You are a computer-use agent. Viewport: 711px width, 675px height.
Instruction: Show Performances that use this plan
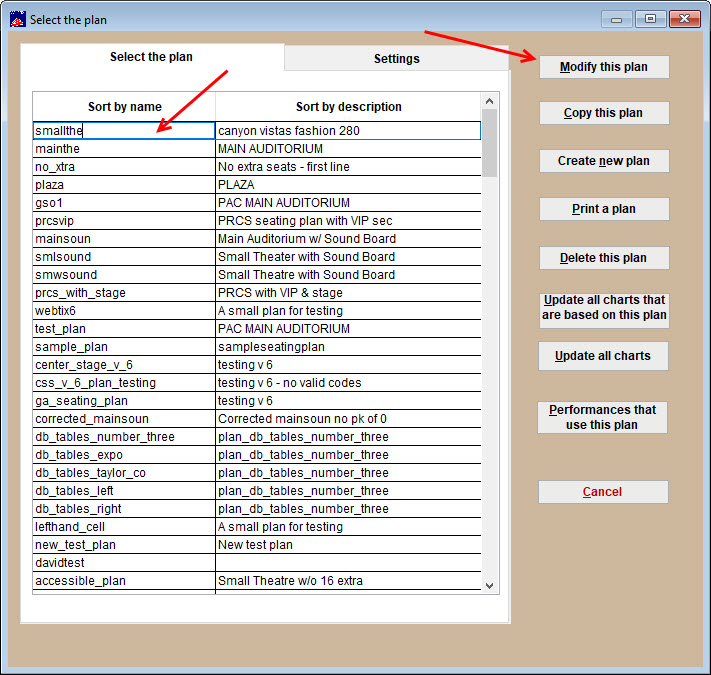[x=602, y=417]
